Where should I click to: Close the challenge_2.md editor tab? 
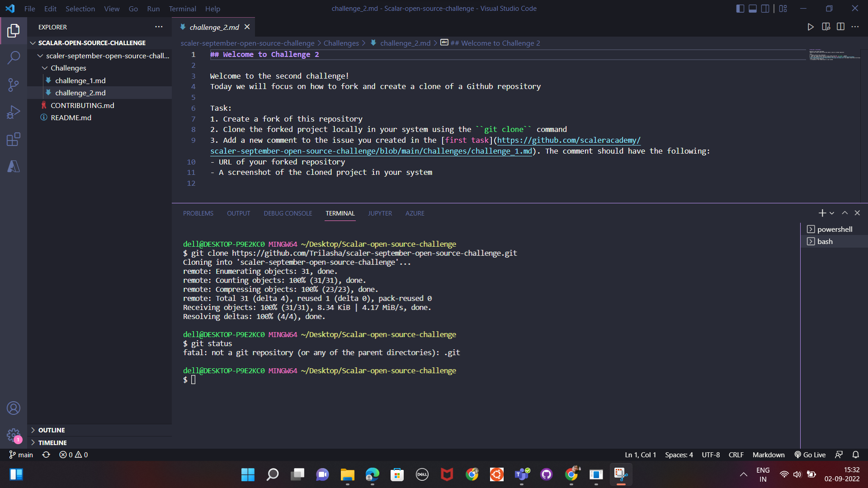[247, 27]
